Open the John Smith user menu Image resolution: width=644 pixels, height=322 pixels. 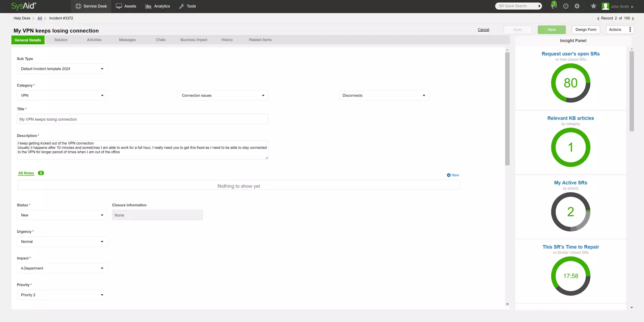tap(622, 7)
